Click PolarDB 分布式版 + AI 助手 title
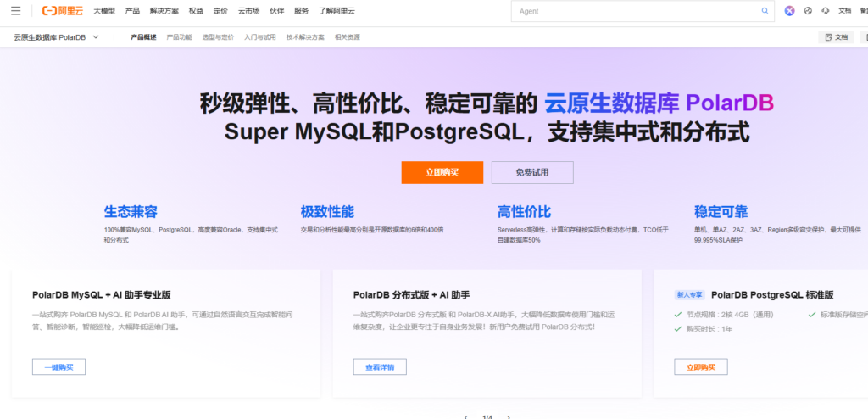The height and width of the screenshot is (419, 868). [411, 295]
